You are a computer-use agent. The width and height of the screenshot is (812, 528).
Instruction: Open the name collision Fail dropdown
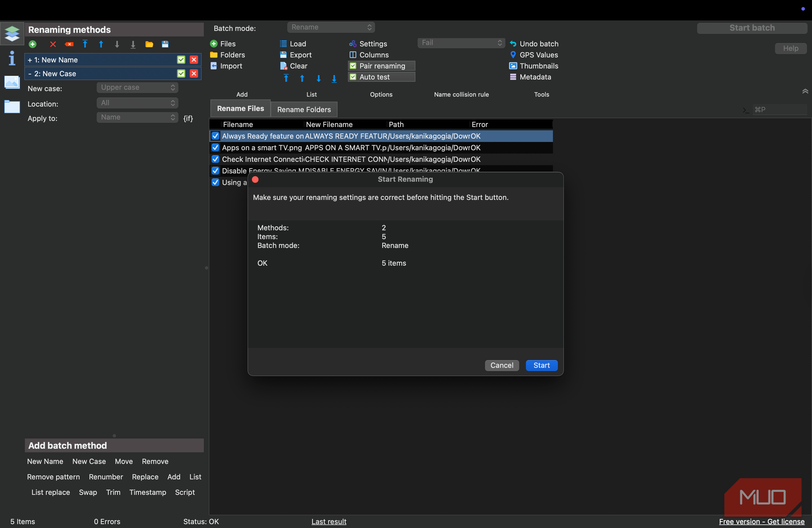[461, 43]
